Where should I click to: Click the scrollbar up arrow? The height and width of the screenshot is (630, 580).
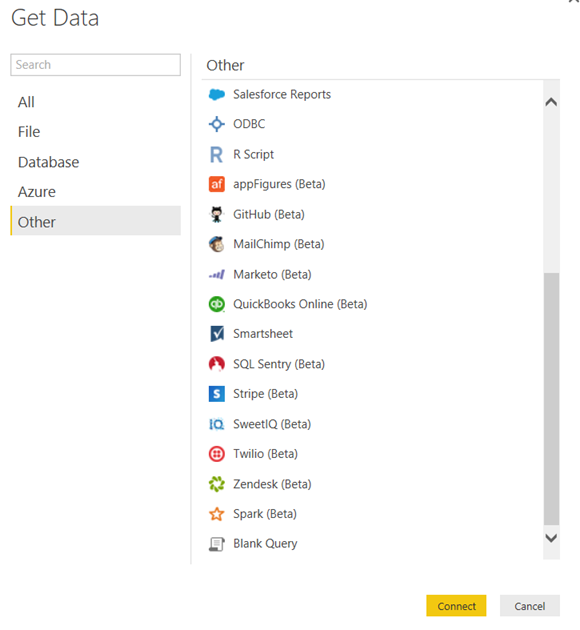(x=551, y=102)
